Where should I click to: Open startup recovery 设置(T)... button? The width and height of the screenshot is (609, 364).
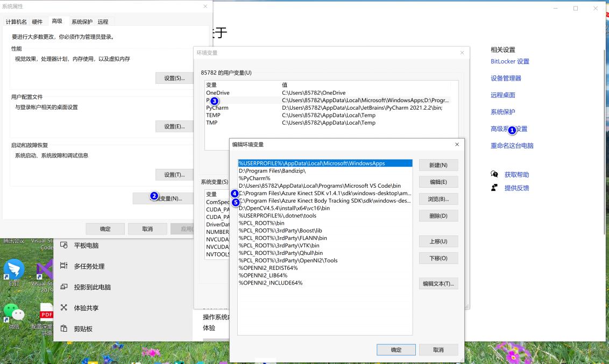174,175
